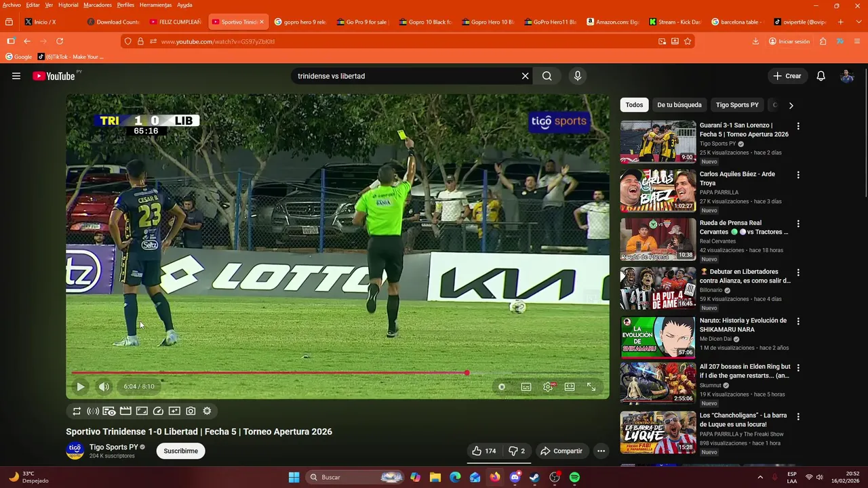Open the playback speed gauge control
The image size is (868, 488).
158,411
